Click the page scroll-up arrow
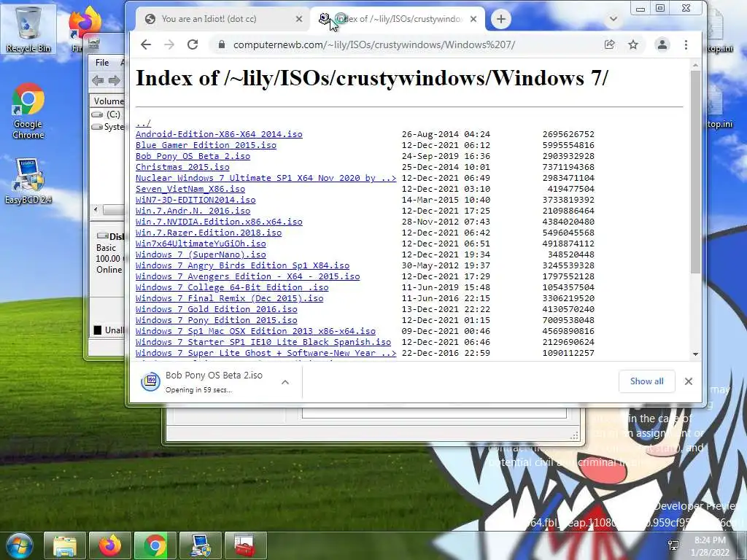 tap(695, 65)
